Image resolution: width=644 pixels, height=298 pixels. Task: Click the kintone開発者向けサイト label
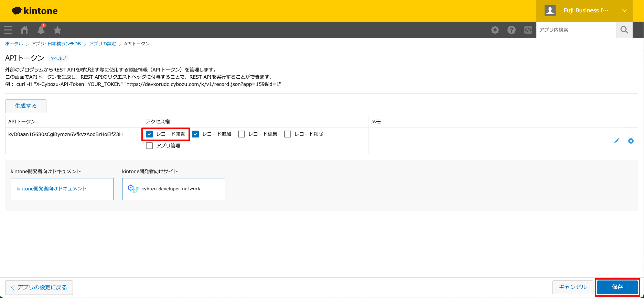tap(150, 171)
